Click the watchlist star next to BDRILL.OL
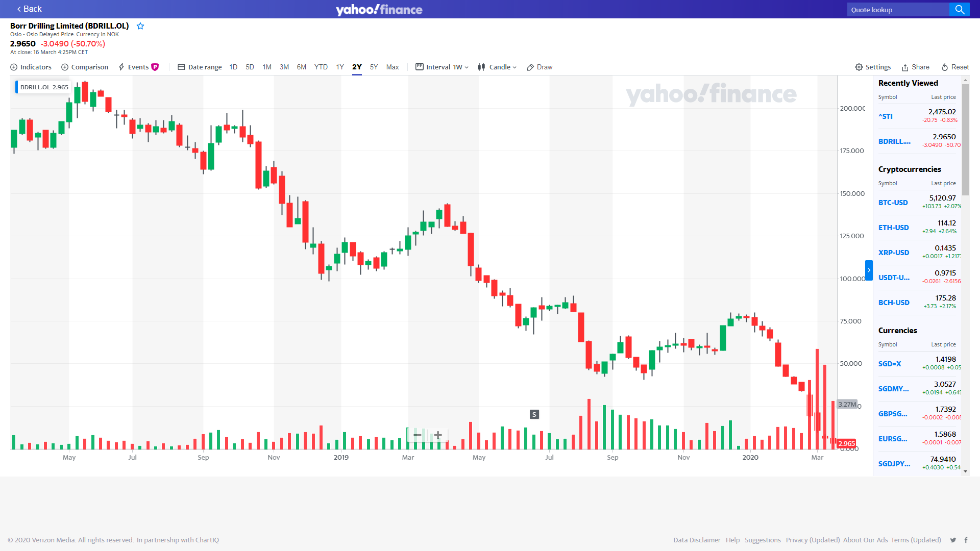980x551 pixels. [x=140, y=26]
